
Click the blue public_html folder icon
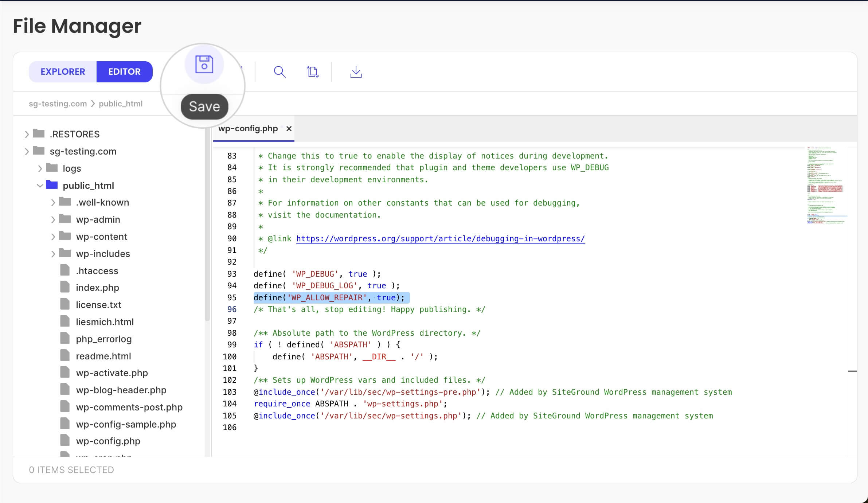click(x=52, y=185)
